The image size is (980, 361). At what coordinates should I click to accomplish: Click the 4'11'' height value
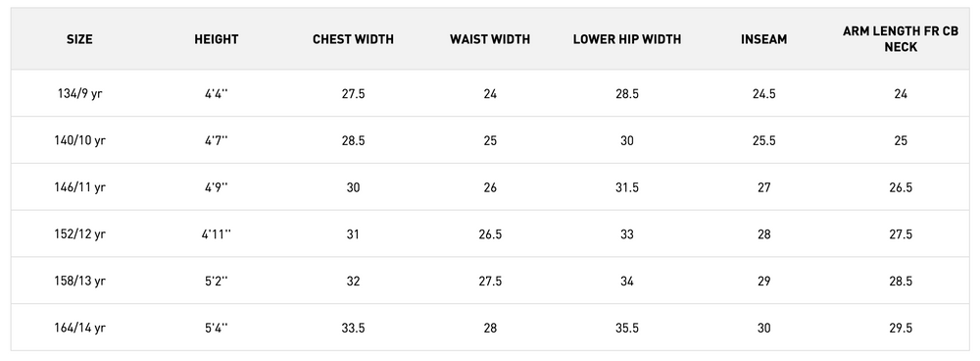217,234
